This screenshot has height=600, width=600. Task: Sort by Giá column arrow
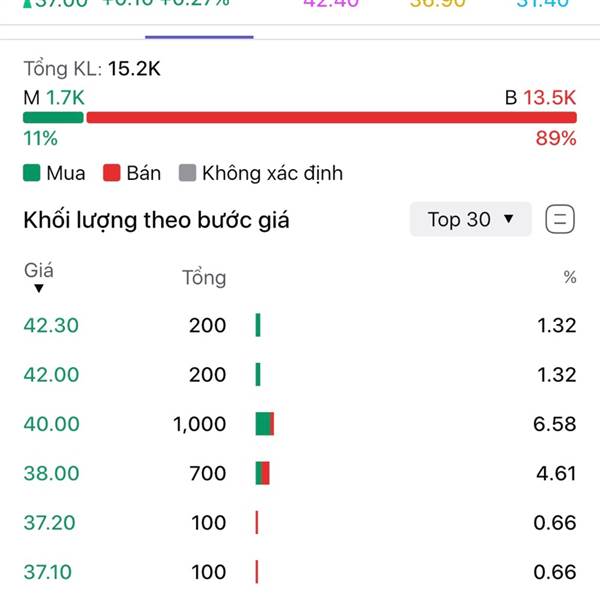(39, 288)
